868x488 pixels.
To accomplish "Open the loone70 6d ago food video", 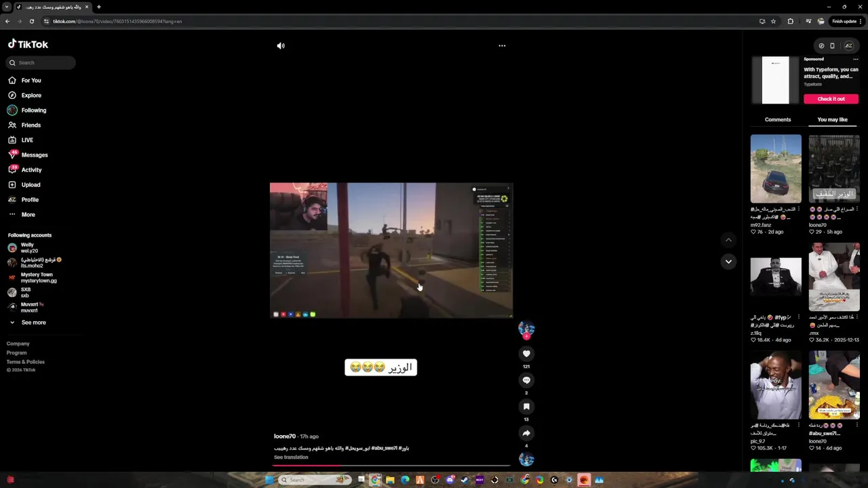I will pyautogui.click(x=834, y=385).
